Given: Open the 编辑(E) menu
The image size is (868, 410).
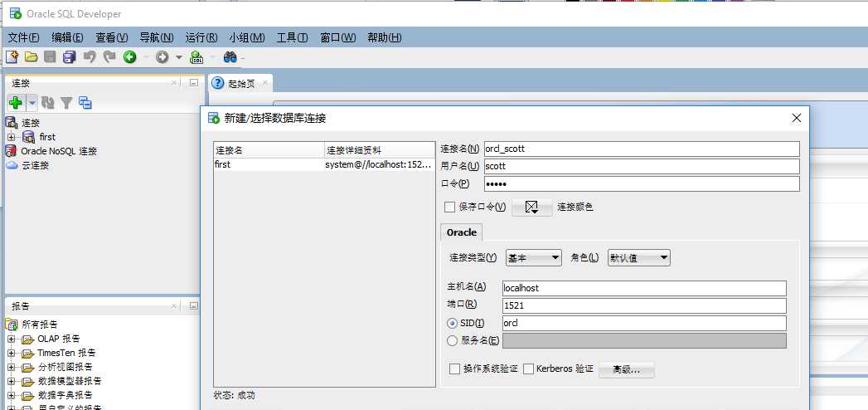Looking at the screenshot, I should (x=67, y=37).
